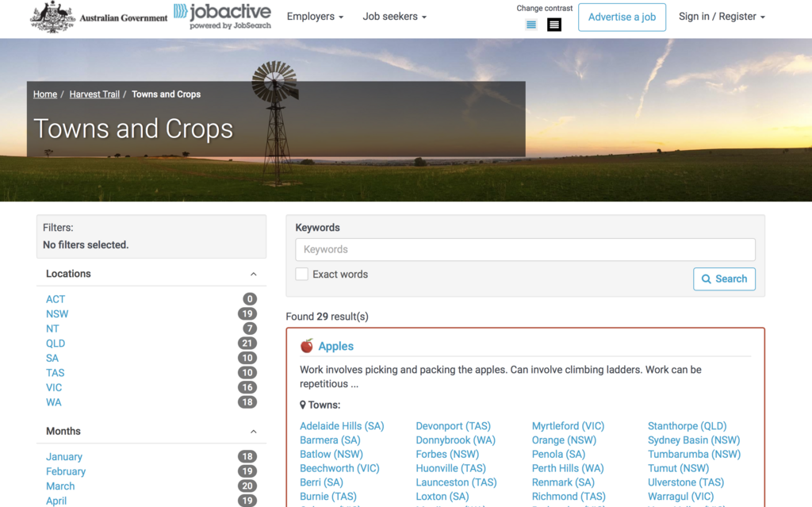Open Warragul (VIC) town link

point(680,496)
